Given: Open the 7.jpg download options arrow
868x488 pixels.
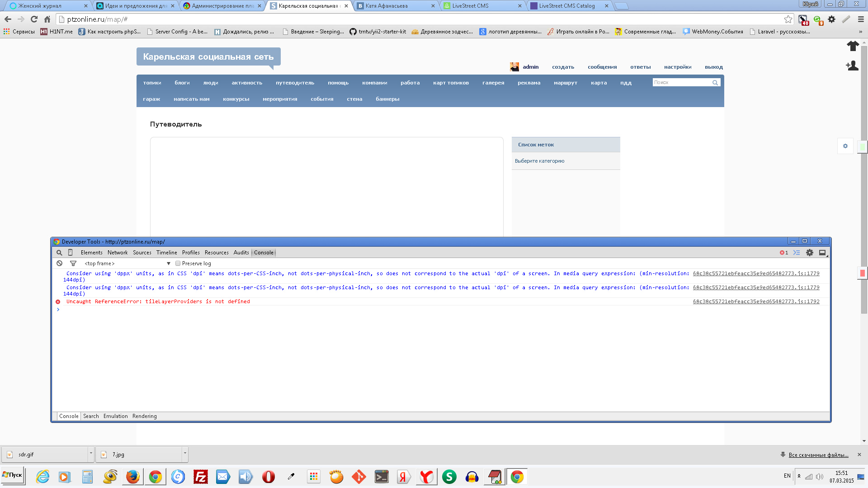Looking at the screenshot, I should (x=185, y=454).
